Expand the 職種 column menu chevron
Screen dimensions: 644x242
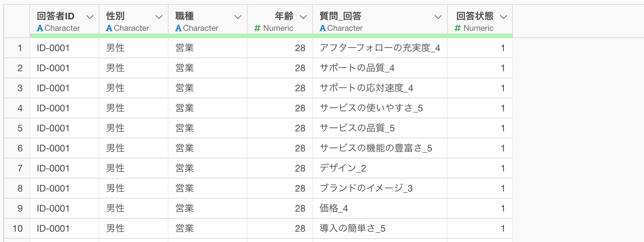(238, 17)
